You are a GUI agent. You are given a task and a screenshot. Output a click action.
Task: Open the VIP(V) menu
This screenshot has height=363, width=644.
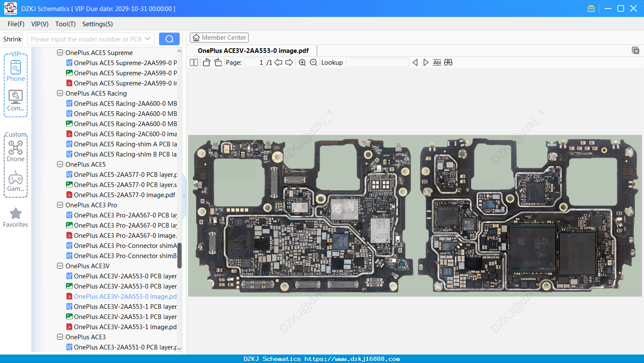point(40,24)
